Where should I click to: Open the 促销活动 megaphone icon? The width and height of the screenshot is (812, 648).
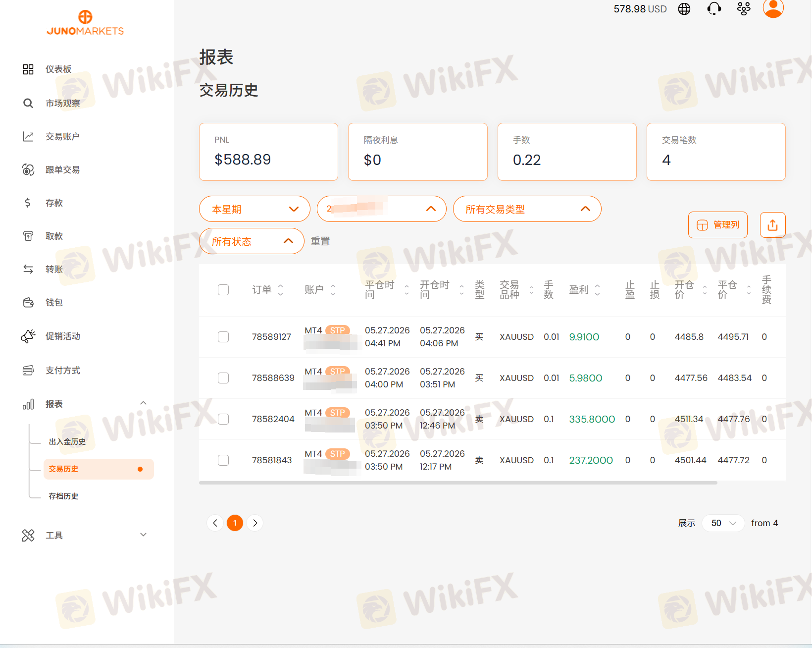pyautogui.click(x=28, y=336)
